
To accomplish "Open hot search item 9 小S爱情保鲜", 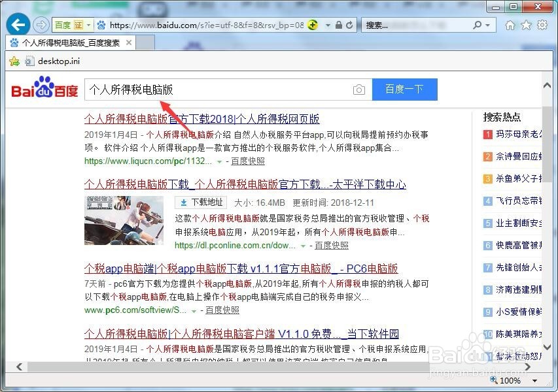I will tap(512, 312).
